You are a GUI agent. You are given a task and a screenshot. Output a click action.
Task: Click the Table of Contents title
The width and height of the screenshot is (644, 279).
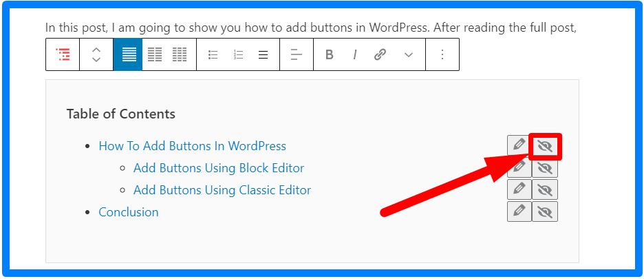click(121, 114)
